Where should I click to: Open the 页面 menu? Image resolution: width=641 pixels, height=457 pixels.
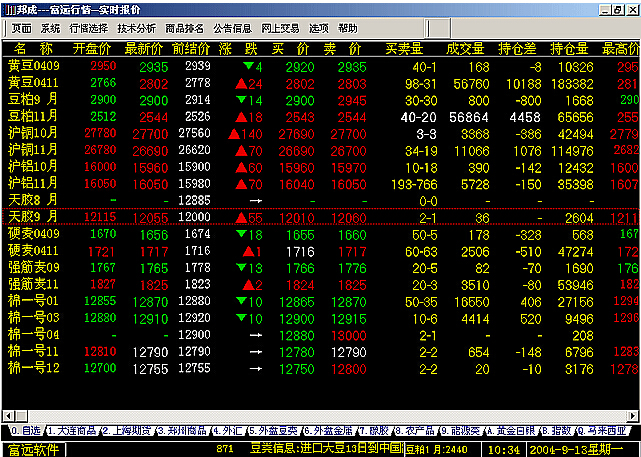click(21, 28)
